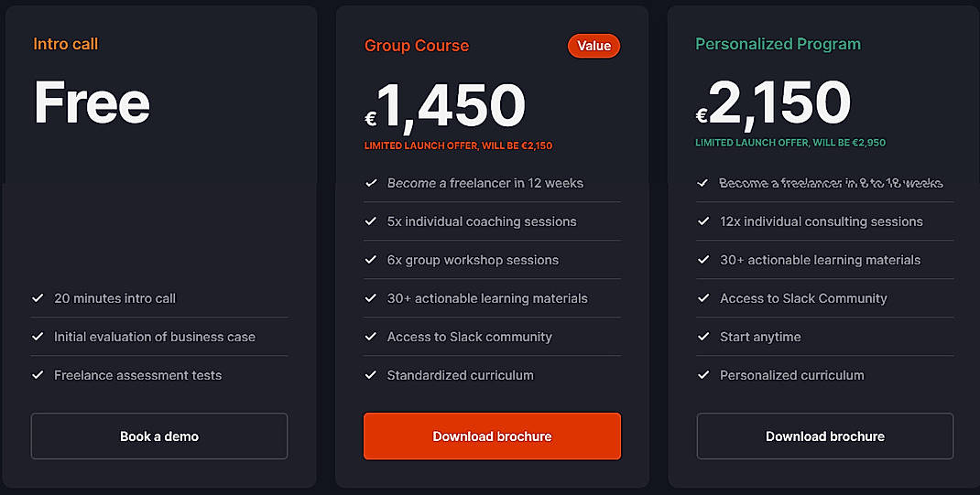Click the "20 minutes intro call" feature

pos(115,298)
